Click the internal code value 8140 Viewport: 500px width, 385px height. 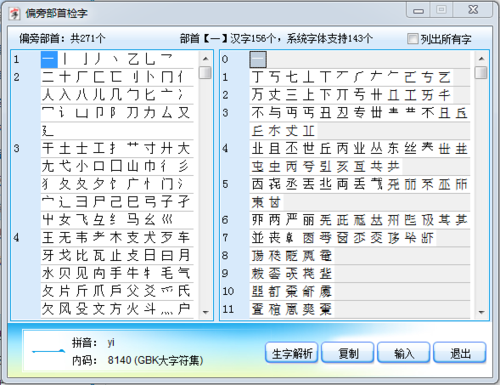[x=119, y=360]
